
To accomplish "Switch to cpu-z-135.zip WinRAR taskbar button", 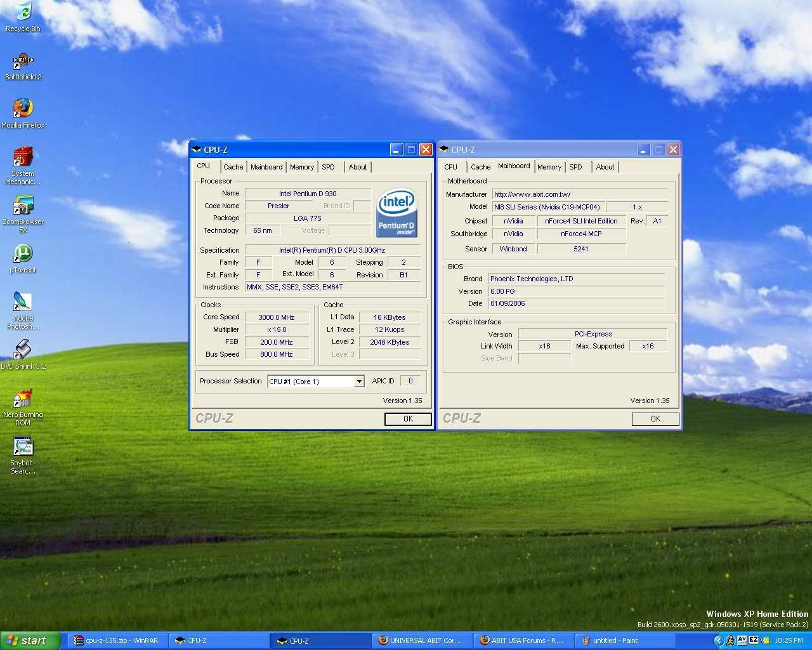I will [117, 640].
